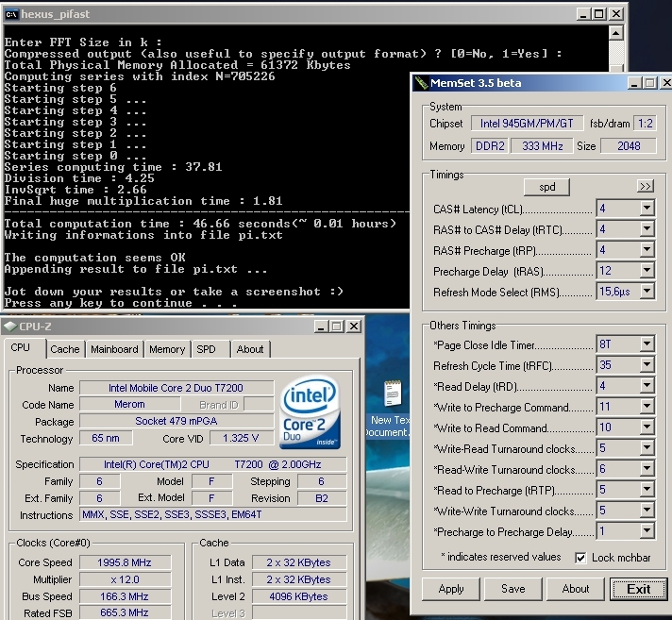Click the Intel Core 2 Duo logo
The width and height of the screenshot is (672, 620).
(x=310, y=412)
